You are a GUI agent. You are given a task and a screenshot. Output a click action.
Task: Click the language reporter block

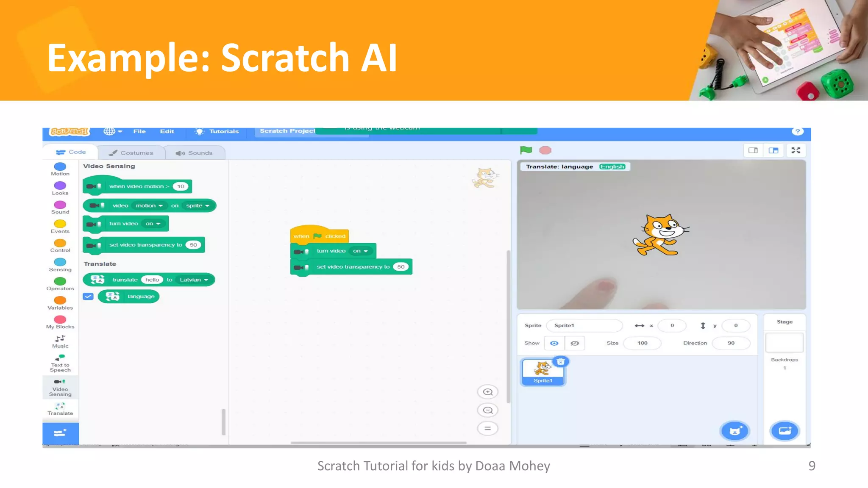(128, 297)
